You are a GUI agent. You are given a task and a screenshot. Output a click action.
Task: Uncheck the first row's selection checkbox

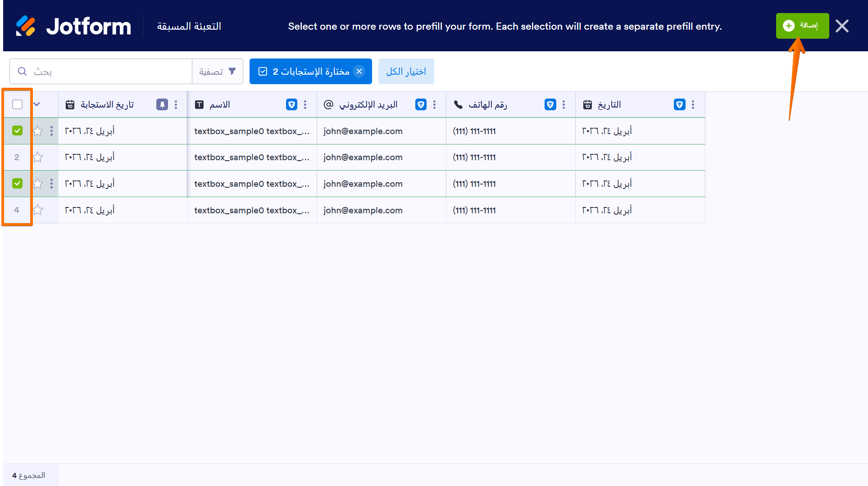point(17,131)
